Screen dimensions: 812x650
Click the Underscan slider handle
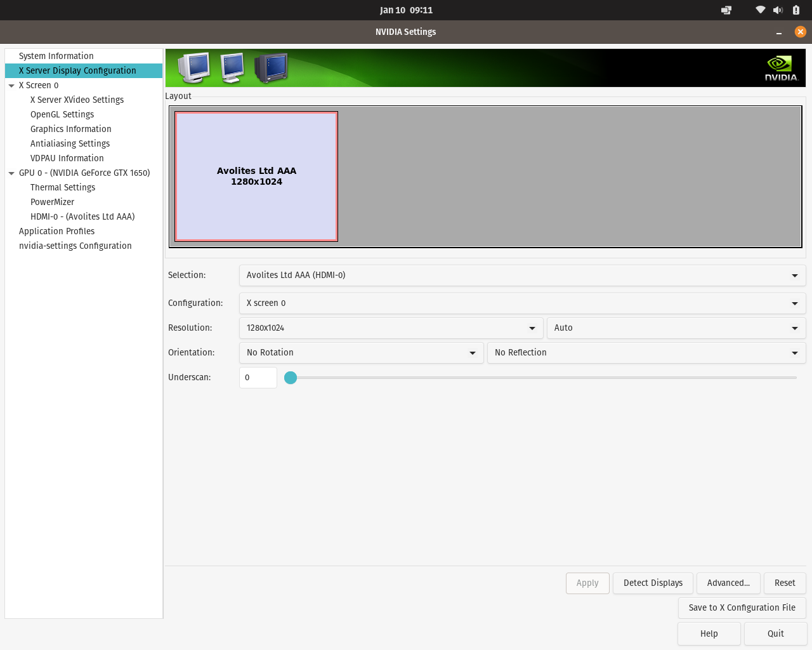[291, 378]
